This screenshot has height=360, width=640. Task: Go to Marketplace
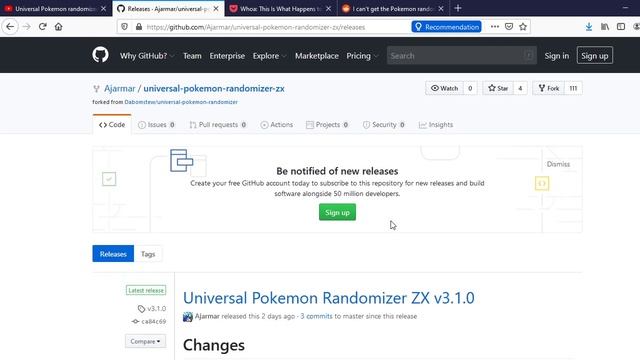317,56
